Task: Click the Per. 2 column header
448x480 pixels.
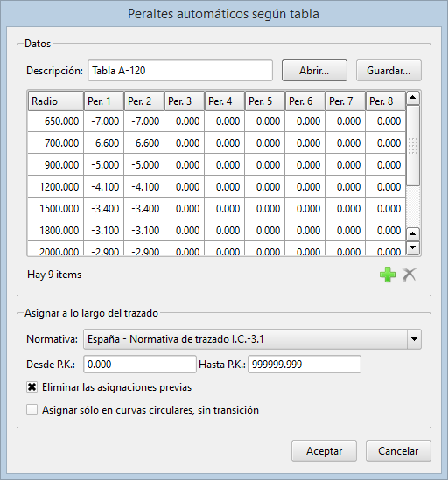Action: point(144,101)
